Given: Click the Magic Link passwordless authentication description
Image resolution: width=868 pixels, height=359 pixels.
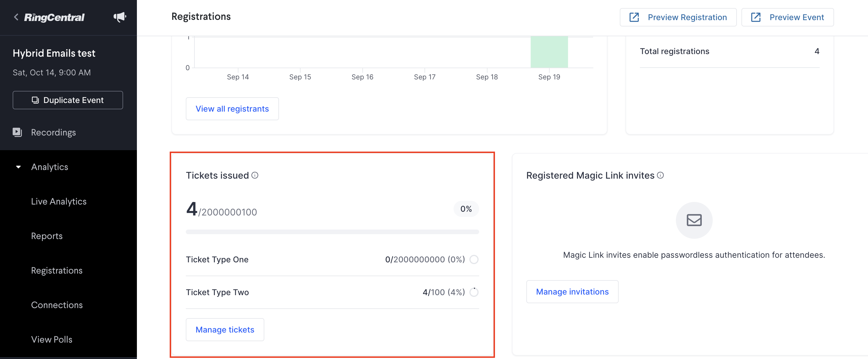Looking at the screenshot, I should 694,255.
